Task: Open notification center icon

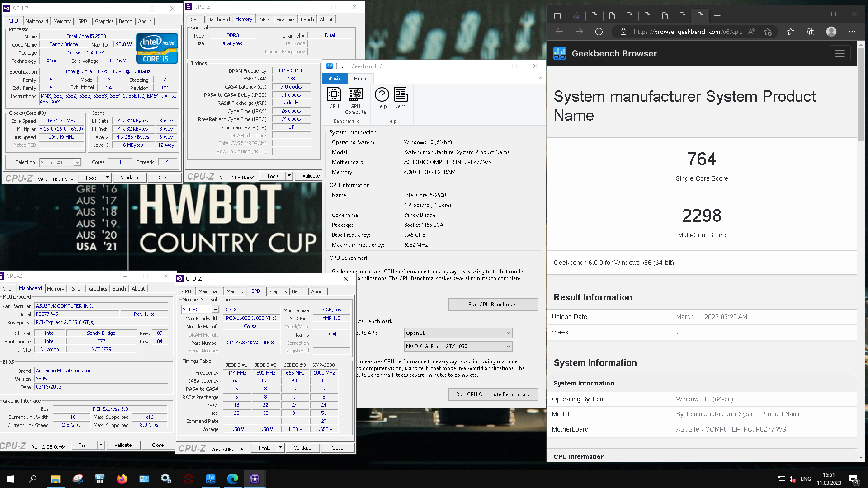Action: (854, 479)
